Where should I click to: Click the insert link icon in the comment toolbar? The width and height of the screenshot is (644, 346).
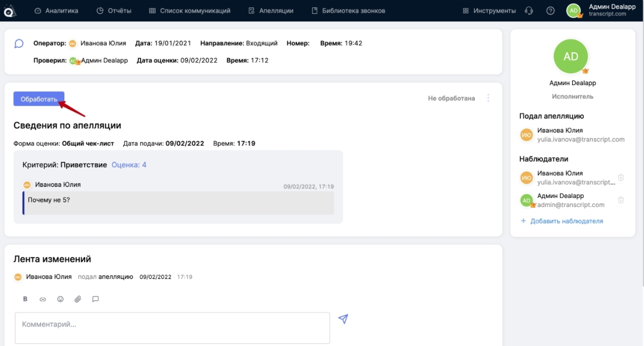43,299
